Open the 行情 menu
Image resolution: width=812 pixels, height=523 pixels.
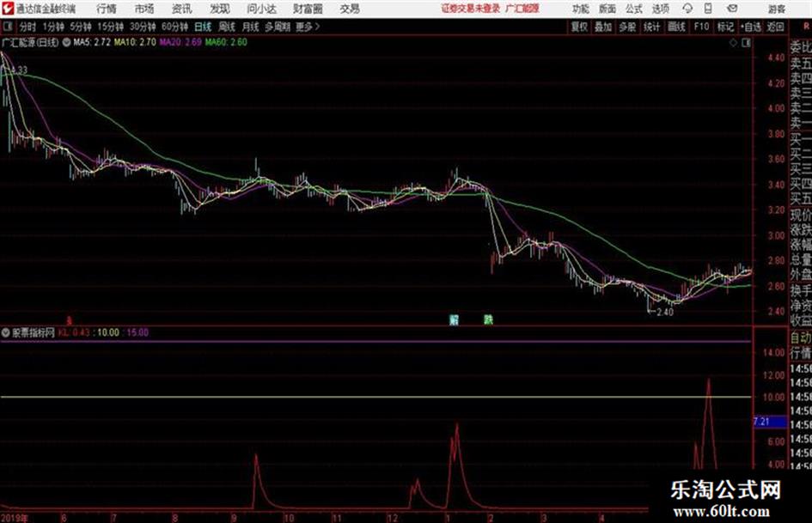(x=107, y=9)
